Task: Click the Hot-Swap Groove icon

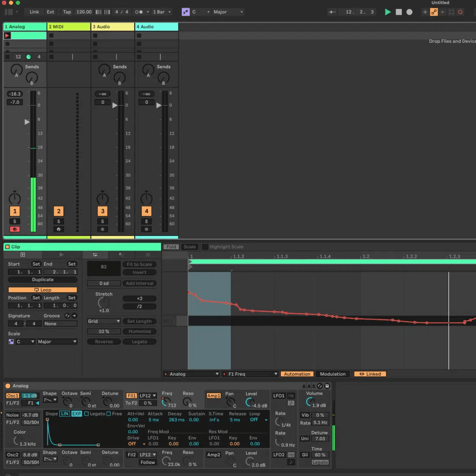Action: 68,316
